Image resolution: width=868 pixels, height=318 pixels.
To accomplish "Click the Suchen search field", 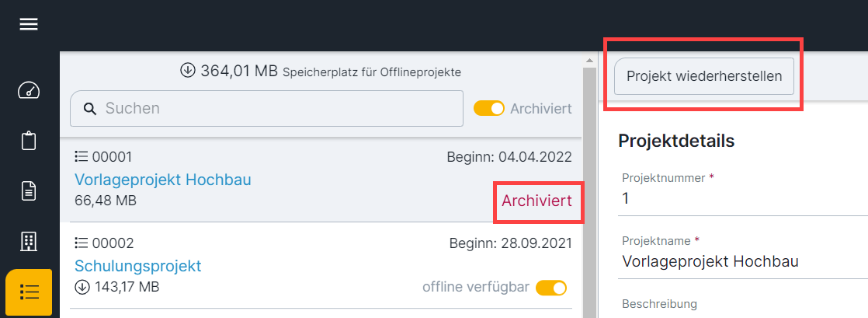I will tap(266, 109).
